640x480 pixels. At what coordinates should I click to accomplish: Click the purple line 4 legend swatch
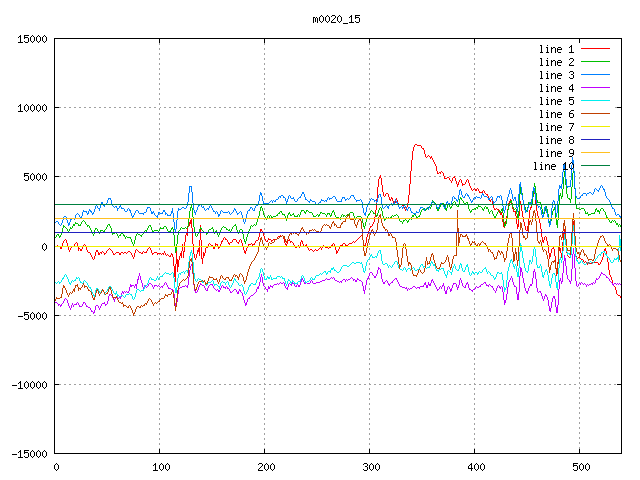coord(595,88)
